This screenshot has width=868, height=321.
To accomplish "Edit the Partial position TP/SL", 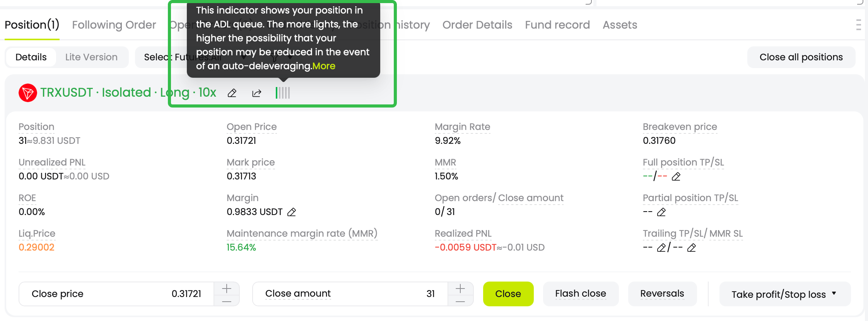I will click(x=662, y=212).
